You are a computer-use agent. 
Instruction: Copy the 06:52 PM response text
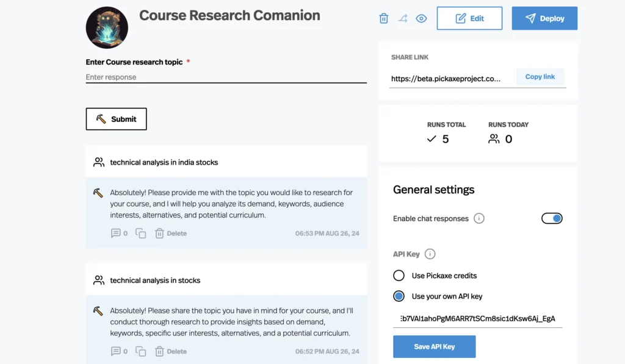(140, 351)
